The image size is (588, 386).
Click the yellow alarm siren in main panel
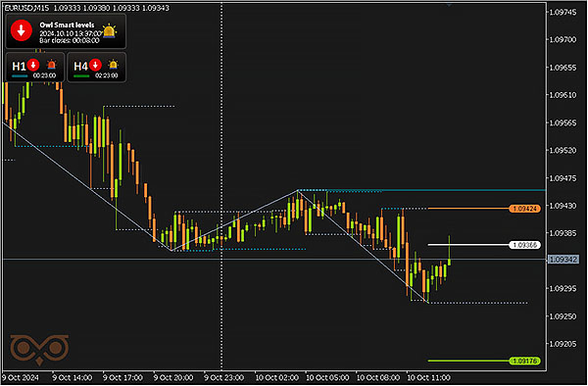(109, 31)
